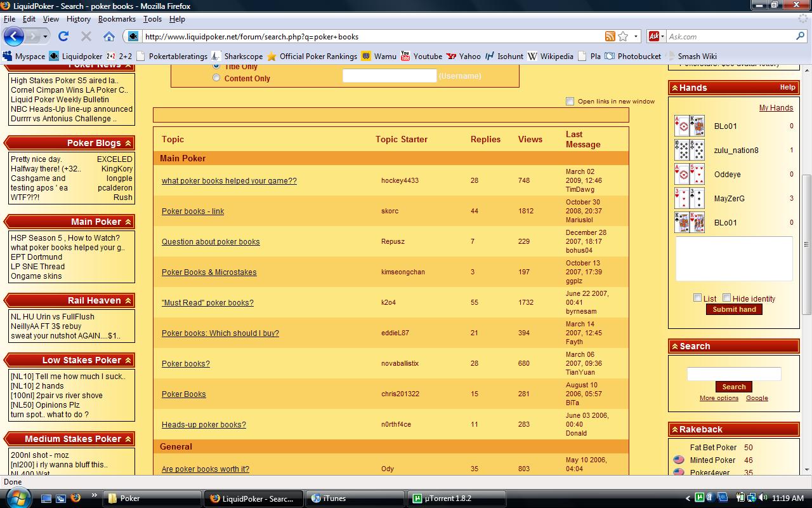Select the Content Only radio button
This screenshot has width=812, height=508.
pos(216,78)
